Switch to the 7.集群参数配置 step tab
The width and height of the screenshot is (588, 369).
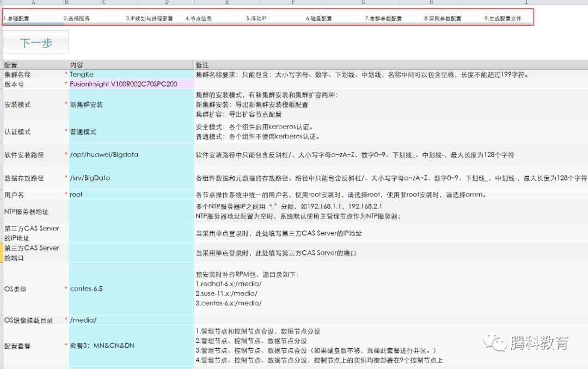(x=383, y=19)
